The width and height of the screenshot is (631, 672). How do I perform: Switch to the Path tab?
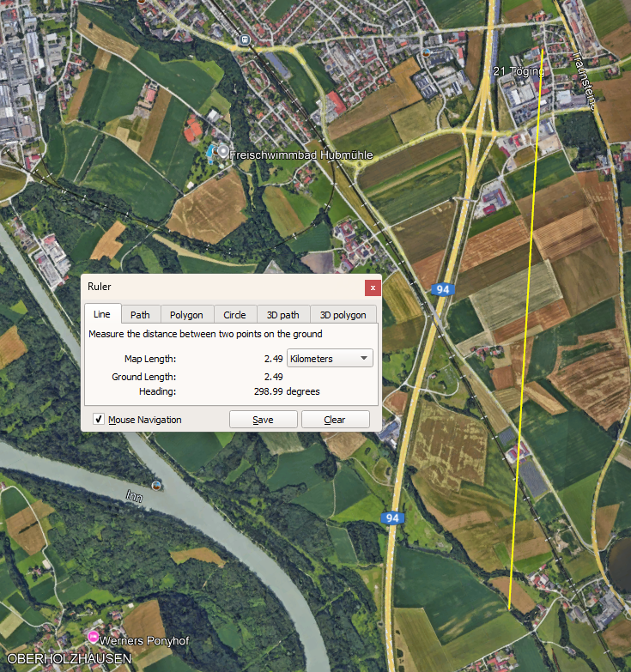tap(140, 315)
